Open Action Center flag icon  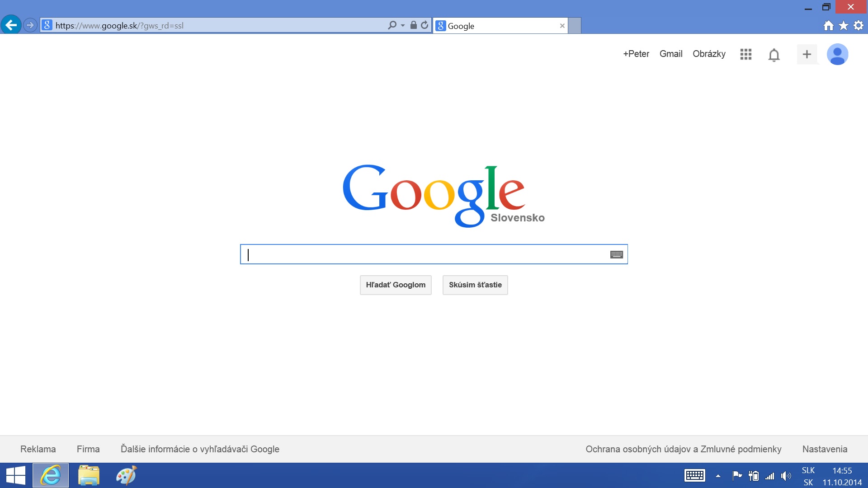(x=737, y=475)
